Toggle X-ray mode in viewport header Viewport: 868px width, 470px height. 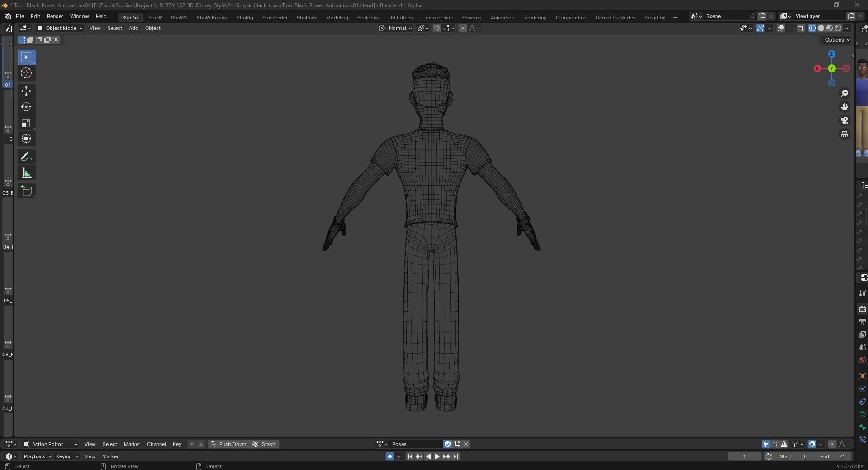801,28
